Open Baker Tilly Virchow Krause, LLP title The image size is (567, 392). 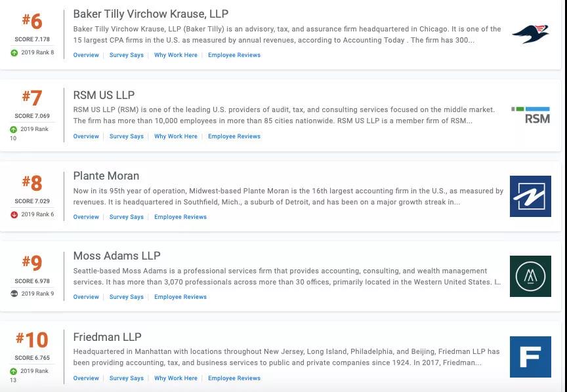[151, 14]
